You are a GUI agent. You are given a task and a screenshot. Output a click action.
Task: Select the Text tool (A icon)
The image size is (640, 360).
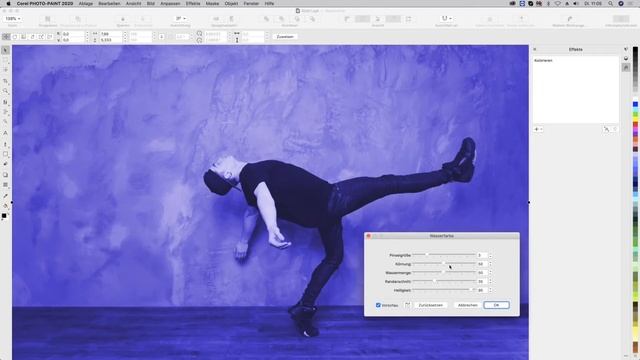pos(5,133)
